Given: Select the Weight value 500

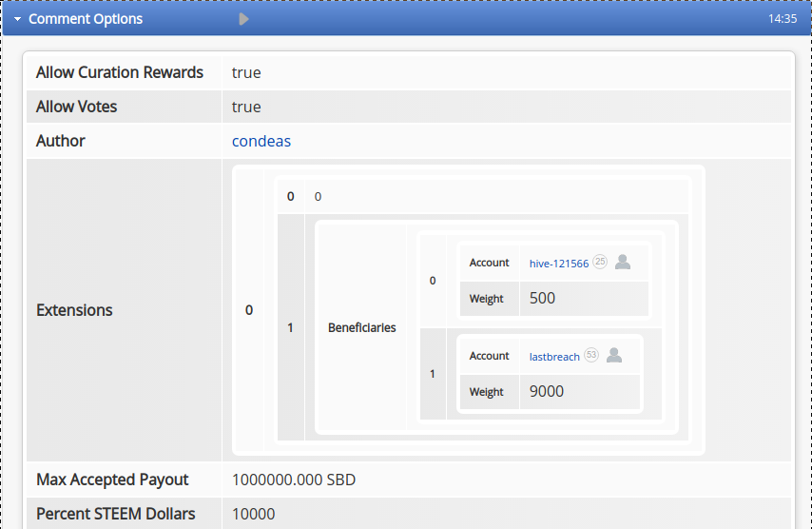Looking at the screenshot, I should pyautogui.click(x=542, y=298).
